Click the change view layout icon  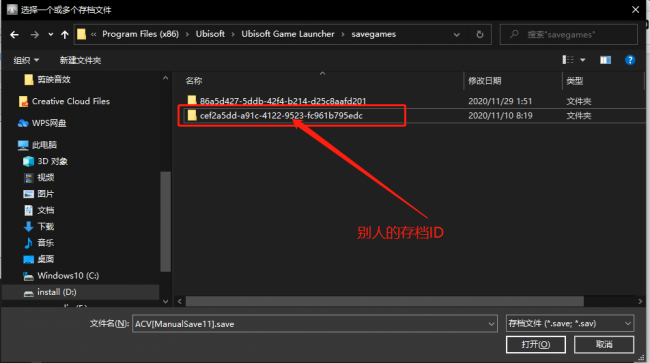pos(568,60)
